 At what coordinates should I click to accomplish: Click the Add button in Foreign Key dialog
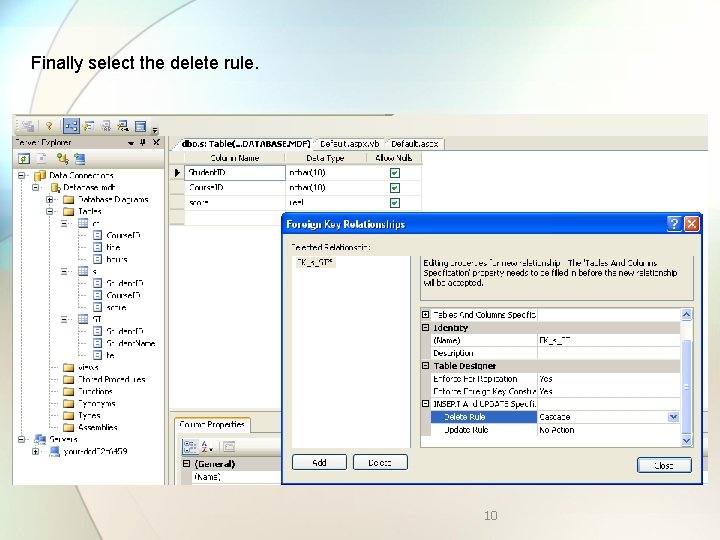coord(319,462)
